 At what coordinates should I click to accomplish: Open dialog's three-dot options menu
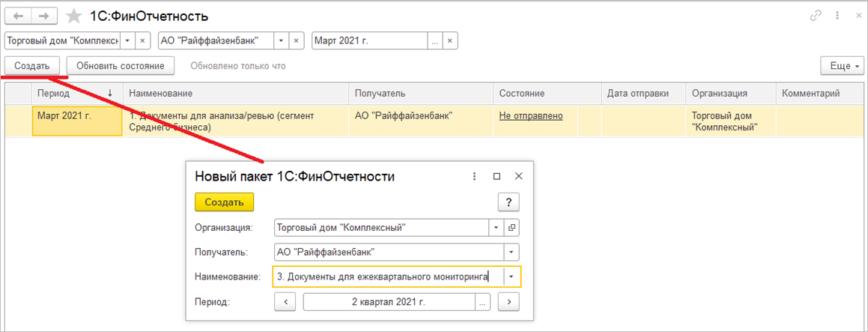point(474,176)
